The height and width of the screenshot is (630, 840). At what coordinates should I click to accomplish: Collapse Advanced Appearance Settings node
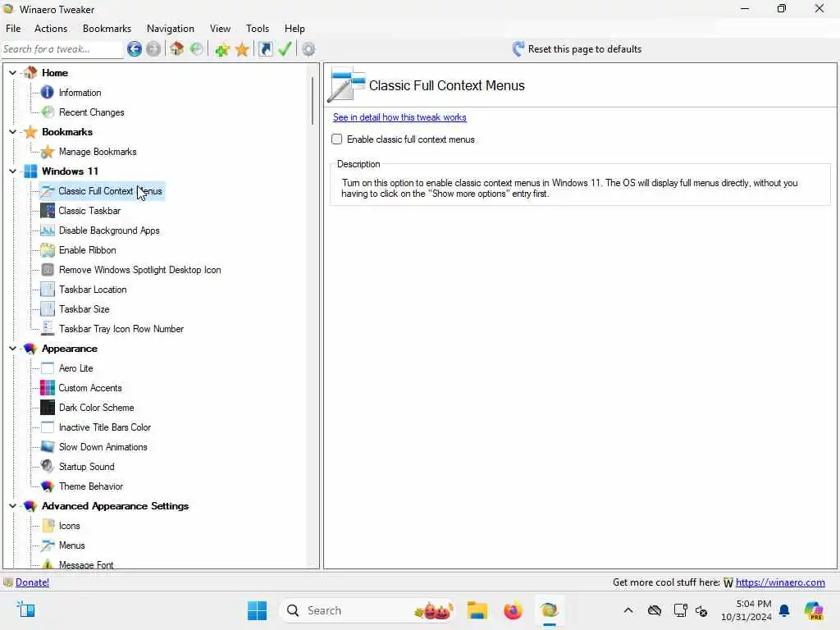point(13,506)
